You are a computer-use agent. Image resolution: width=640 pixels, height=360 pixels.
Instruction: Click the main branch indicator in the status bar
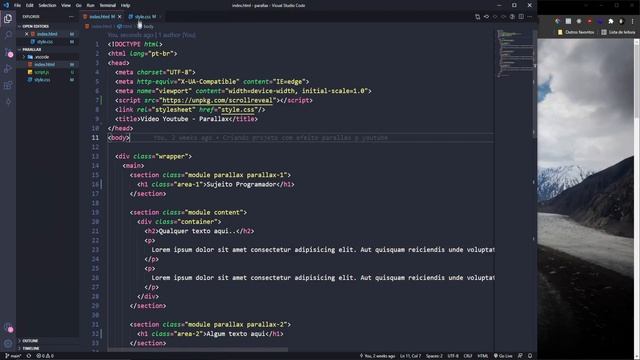(13, 356)
